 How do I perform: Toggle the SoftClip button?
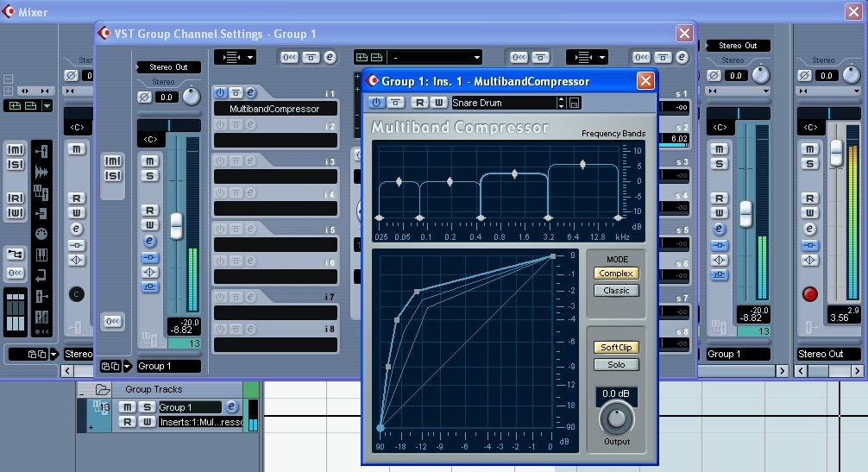click(616, 348)
